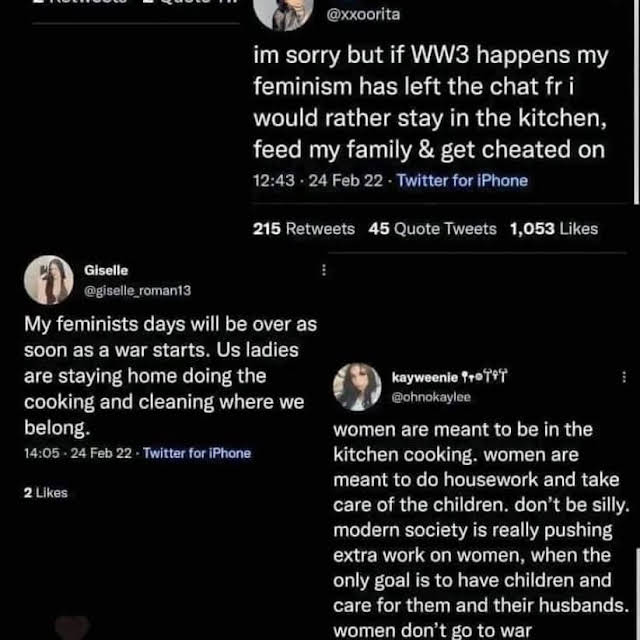Open the three-dot menu on kayweenie's tweet

click(x=624, y=377)
